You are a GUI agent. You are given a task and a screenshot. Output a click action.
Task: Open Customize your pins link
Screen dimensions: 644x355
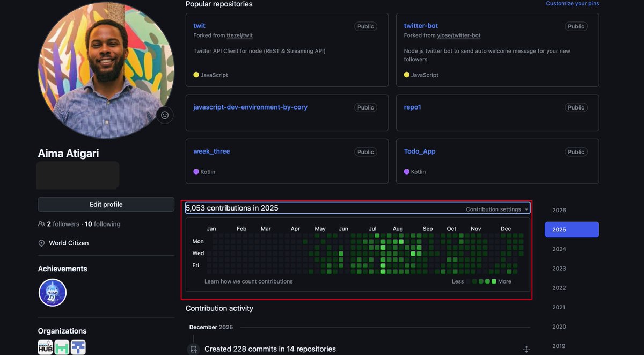572,3
